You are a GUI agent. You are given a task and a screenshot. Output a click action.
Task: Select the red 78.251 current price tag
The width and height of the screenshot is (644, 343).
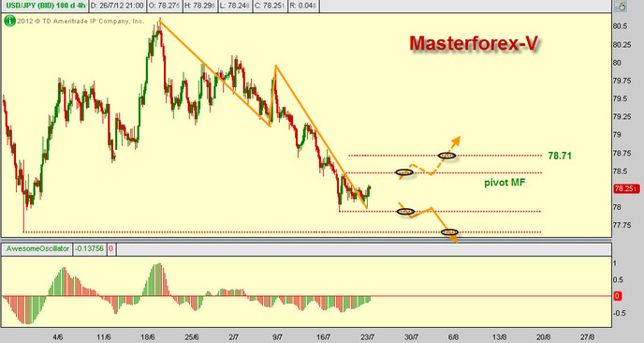coord(626,188)
